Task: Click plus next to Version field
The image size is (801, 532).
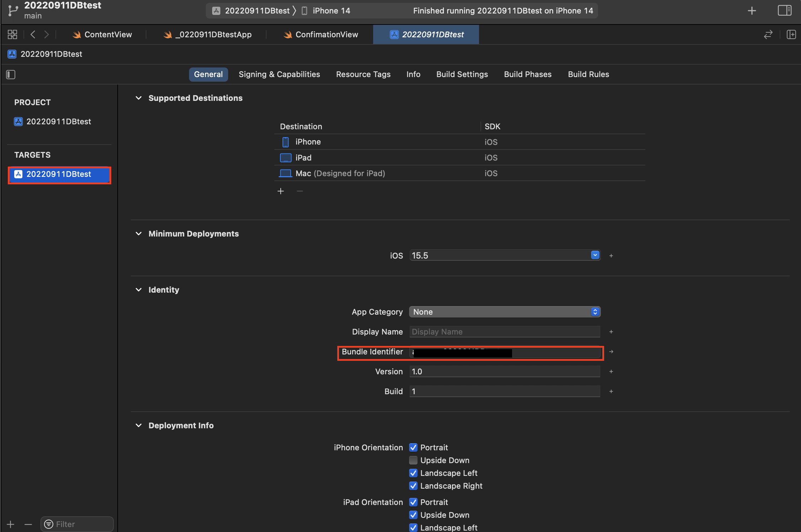Action: coord(611,371)
